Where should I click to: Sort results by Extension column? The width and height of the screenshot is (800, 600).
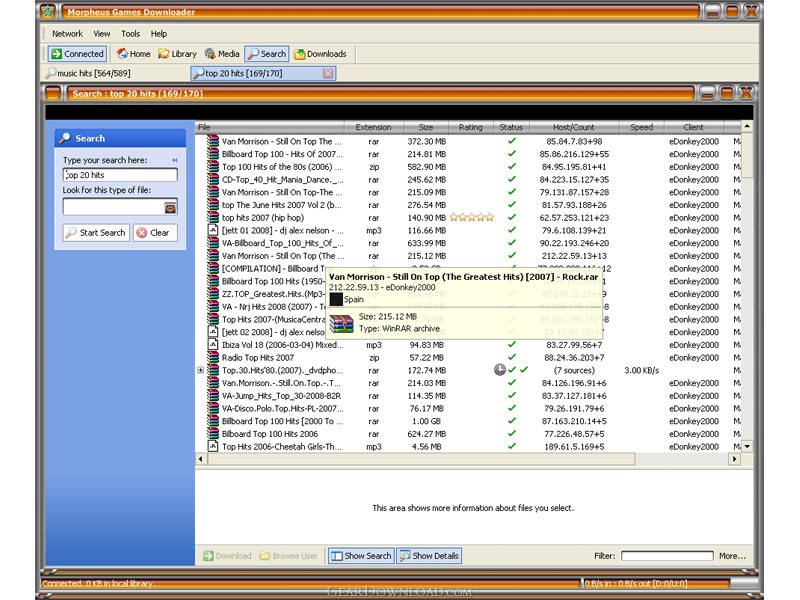coord(373,127)
